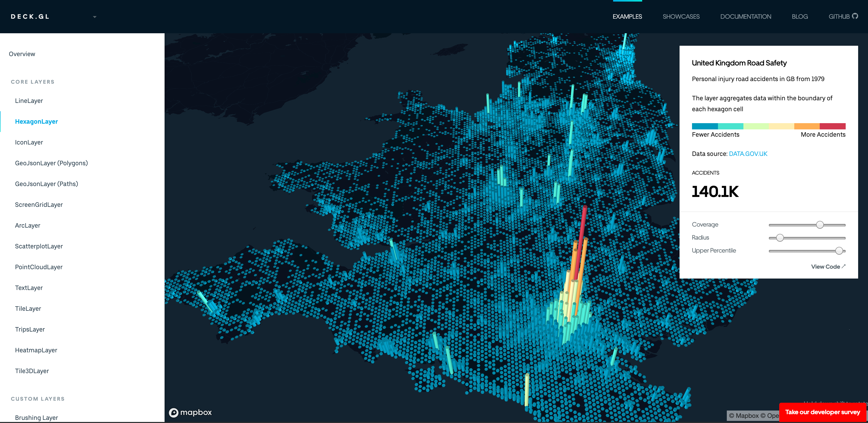The height and width of the screenshot is (423, 868).
Task: Click the Radius slider handle
Action: (780, 238)
